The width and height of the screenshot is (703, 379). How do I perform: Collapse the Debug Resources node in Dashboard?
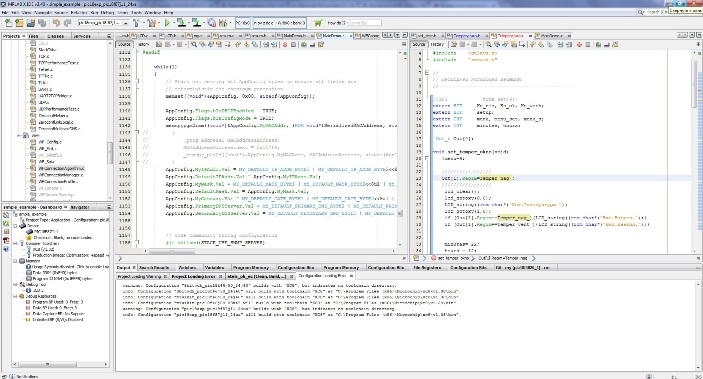[x=15, y=296]
